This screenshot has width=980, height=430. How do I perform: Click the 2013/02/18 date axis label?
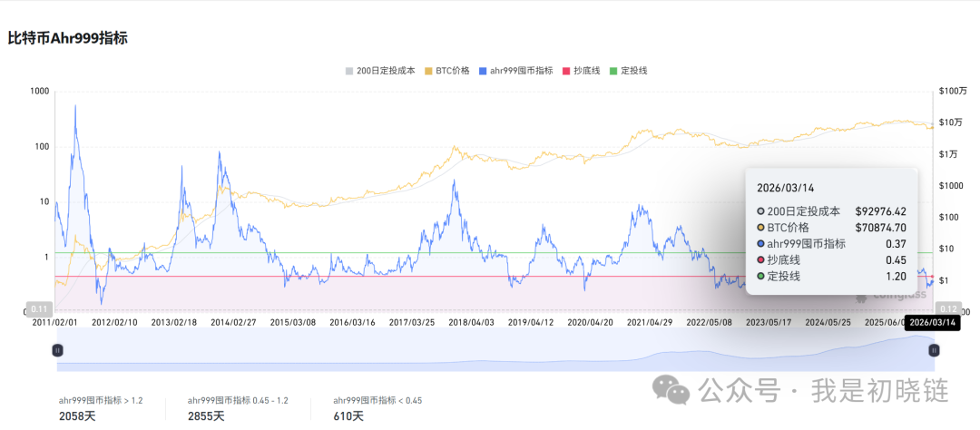[173, 323]
